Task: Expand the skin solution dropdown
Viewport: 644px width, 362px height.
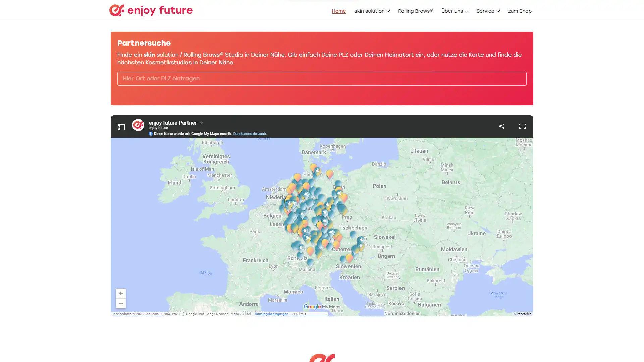Action: click(372, 11)
